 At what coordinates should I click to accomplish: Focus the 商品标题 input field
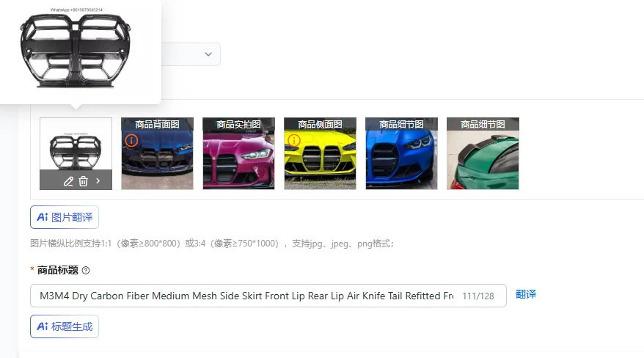268,296
